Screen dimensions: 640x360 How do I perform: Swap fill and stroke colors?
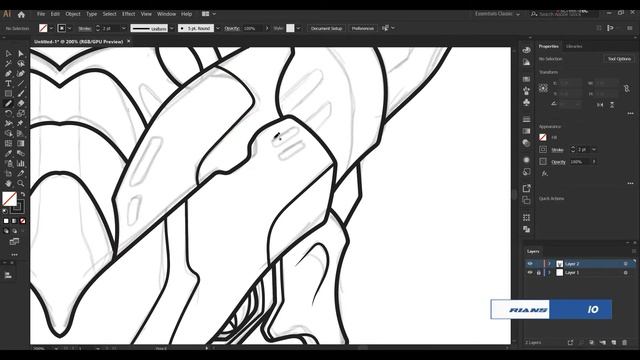click(x=23, y=194)
